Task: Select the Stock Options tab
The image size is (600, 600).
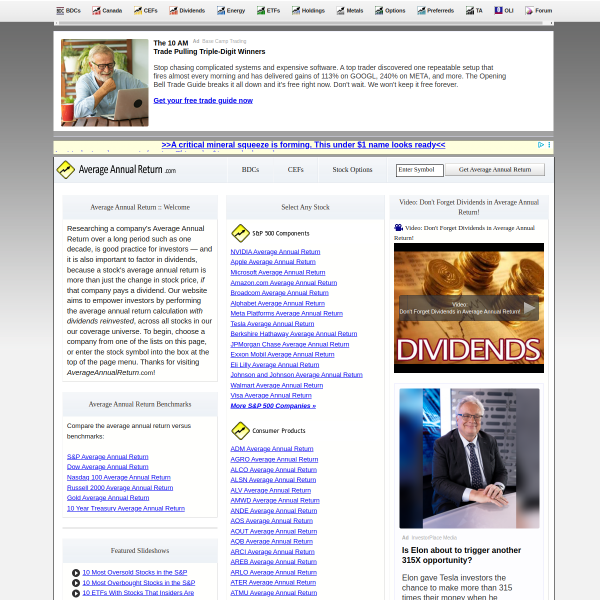Action: (352, 170)
